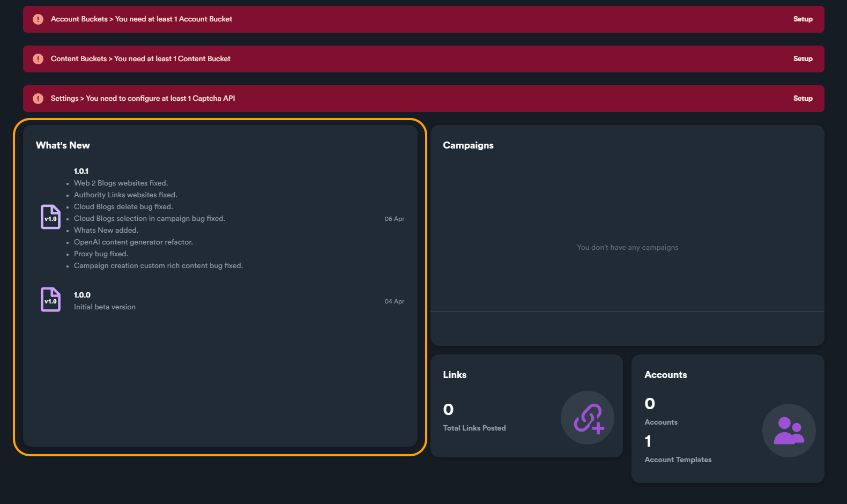Click the Account Buckets warning alert icon
Image resolution: width=847 pixels, height=504 pixels.
pyautogui.click(x=38, y=19)
